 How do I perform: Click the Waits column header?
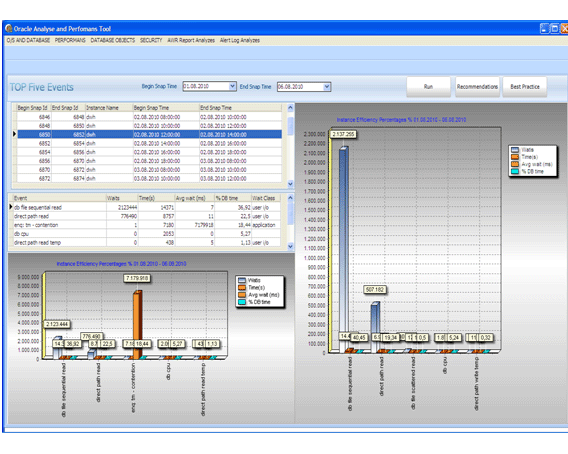point(122,198)
